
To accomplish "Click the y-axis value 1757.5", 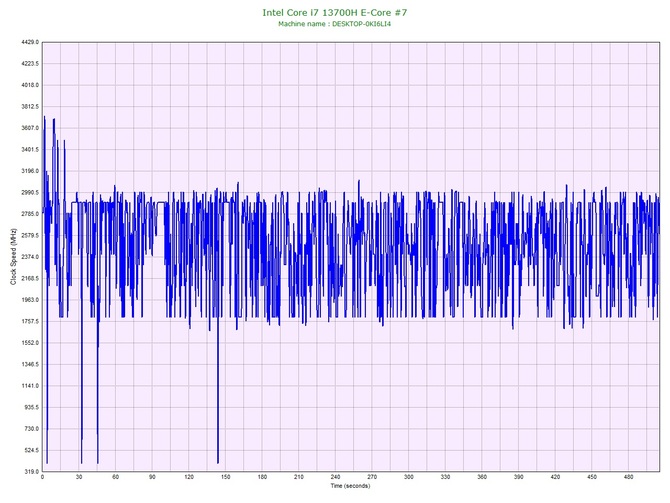I will [x=30, y=321].
